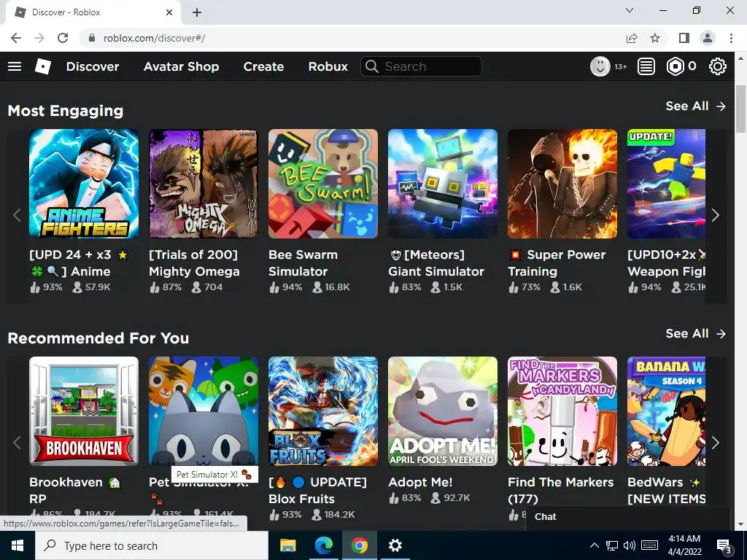Launch File Explorer from the taskbar
This screenshot has height=560, width=747.
287,545
